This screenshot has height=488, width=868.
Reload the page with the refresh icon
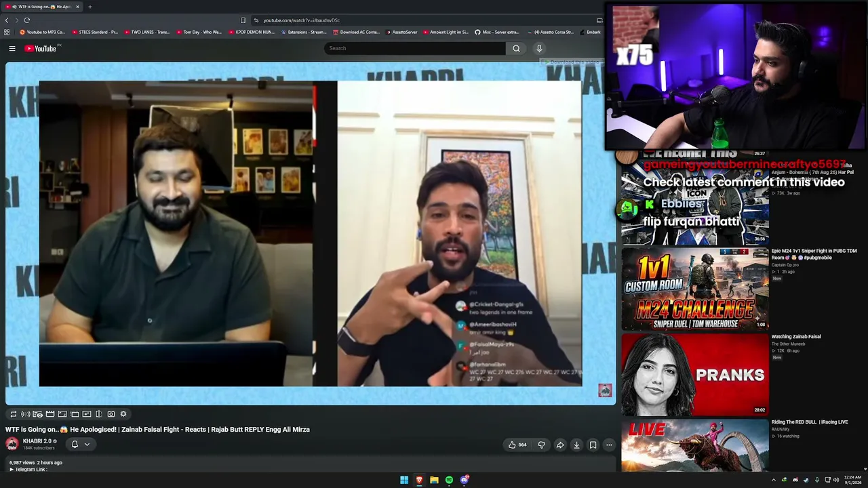(27, 20)
